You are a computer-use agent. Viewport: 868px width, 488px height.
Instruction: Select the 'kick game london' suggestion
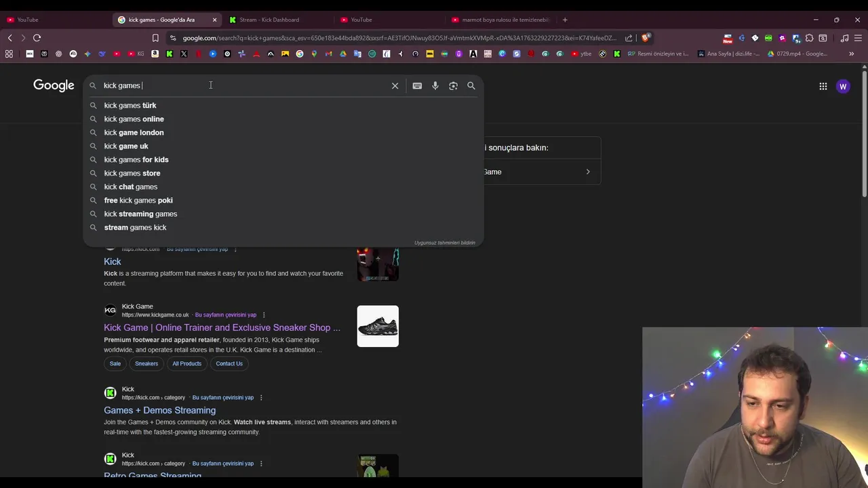[x=283, y=132]
